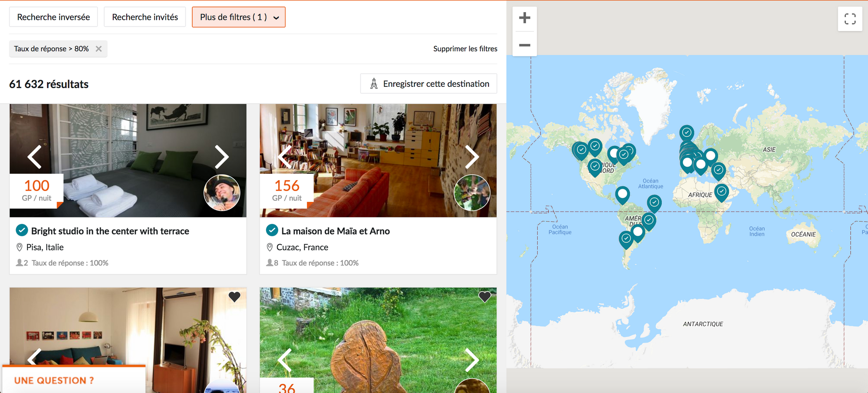
Task: Click the "UNE QUESTION ?" chat banner
Action: (x=53, y=380)
